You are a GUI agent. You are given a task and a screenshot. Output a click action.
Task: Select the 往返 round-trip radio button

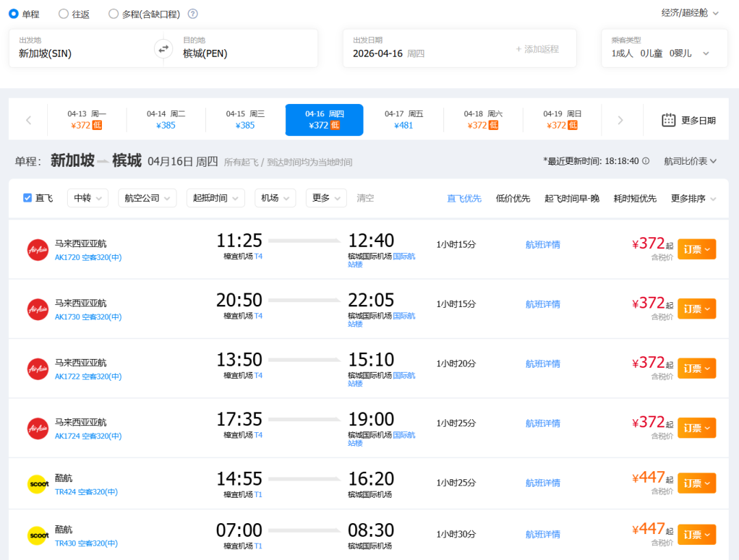[x=64, y=14]
